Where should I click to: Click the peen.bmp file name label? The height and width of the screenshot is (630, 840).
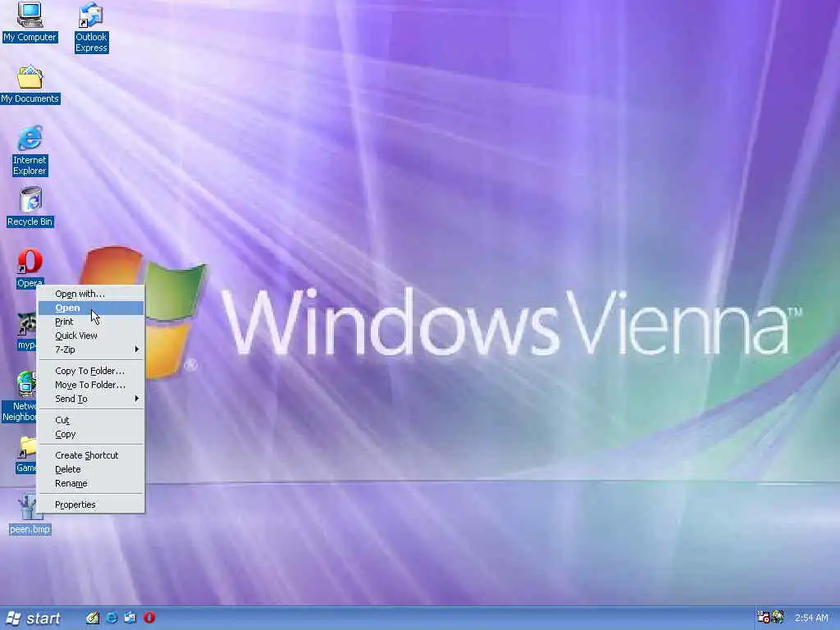coord(30,529)
